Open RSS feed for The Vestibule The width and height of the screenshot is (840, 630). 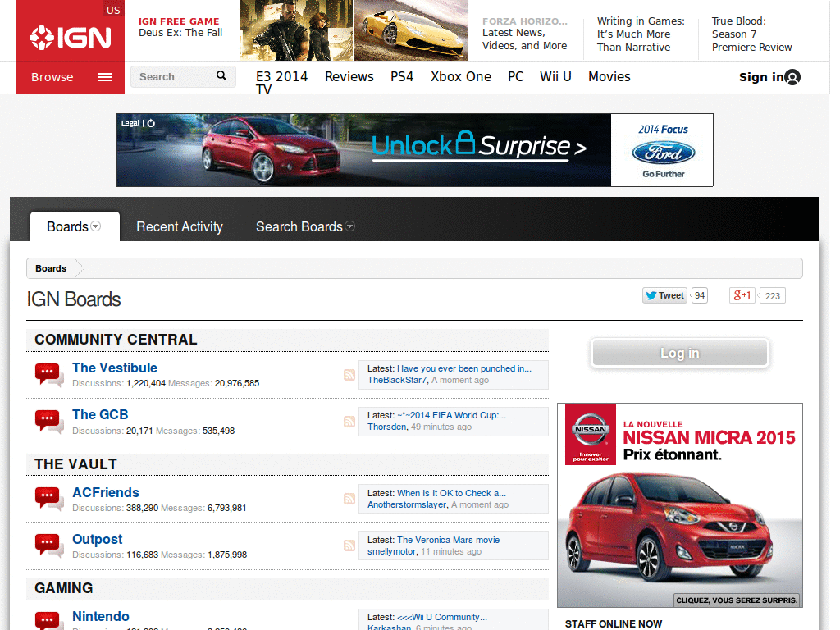349,375
